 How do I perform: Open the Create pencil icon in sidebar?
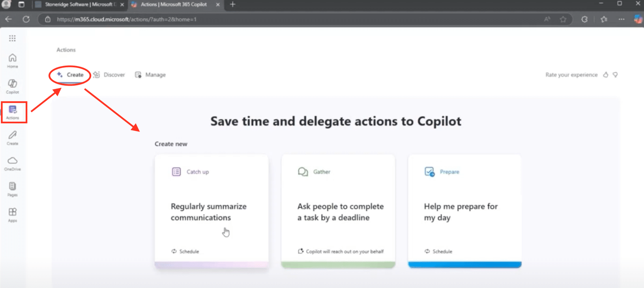[x=12, y=138]
